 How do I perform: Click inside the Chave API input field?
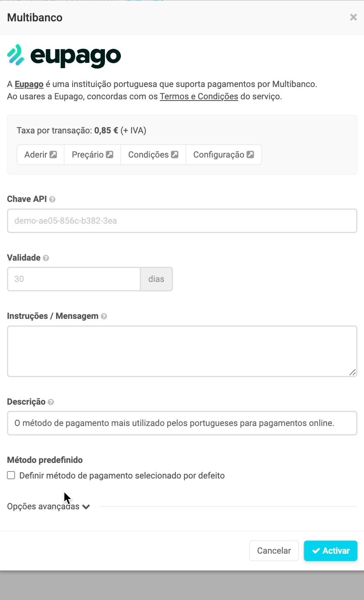coord(182,220)
